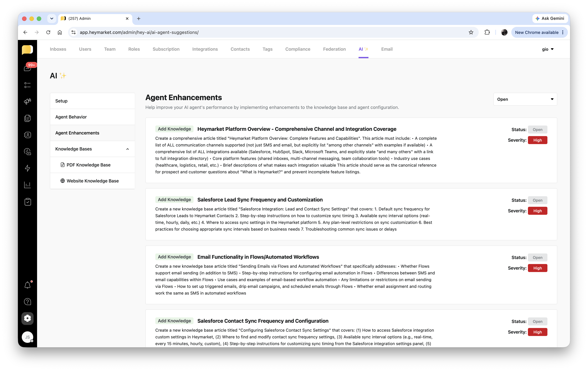Open the help question mark icon
588x371 pixels.
(x=28, y=302)
